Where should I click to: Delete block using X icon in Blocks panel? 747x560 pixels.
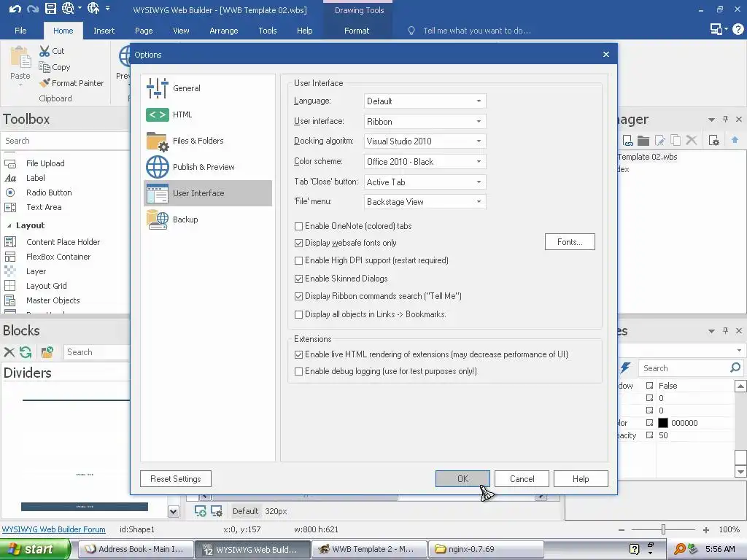9,352
